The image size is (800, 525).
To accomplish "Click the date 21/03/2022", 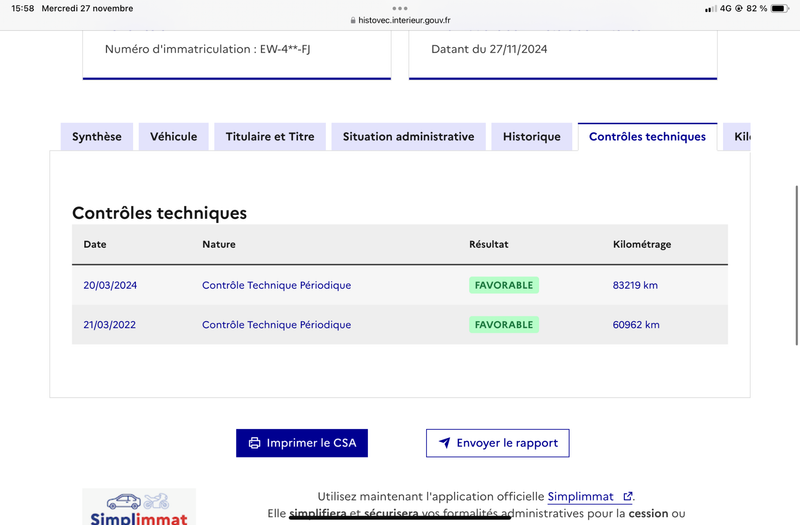I will click(x=110, y=324).
